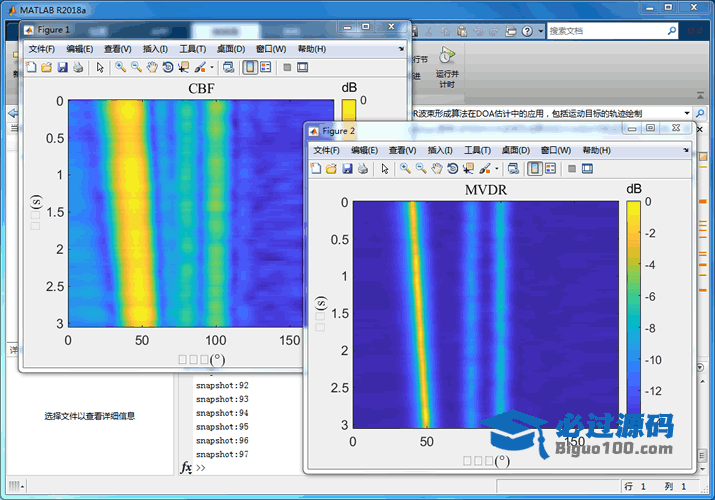Click Print icon in Figure 1 toolbar

(x=78, y=67)
